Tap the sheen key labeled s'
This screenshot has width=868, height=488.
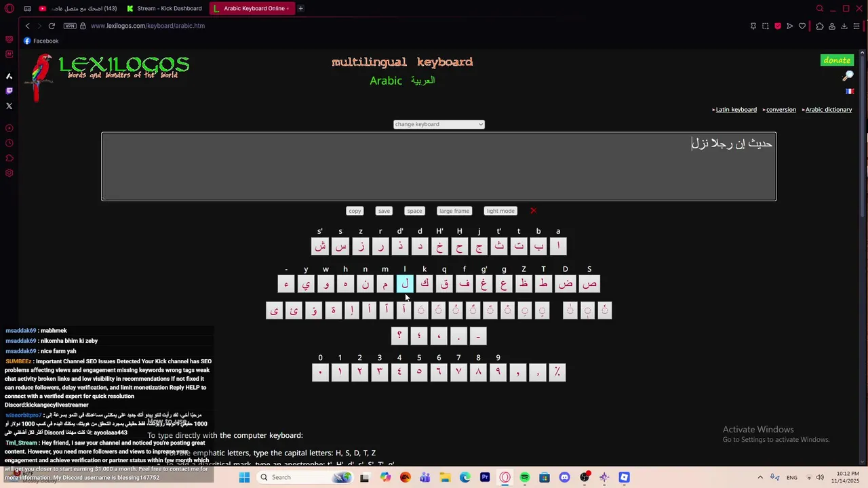point(320,246)
